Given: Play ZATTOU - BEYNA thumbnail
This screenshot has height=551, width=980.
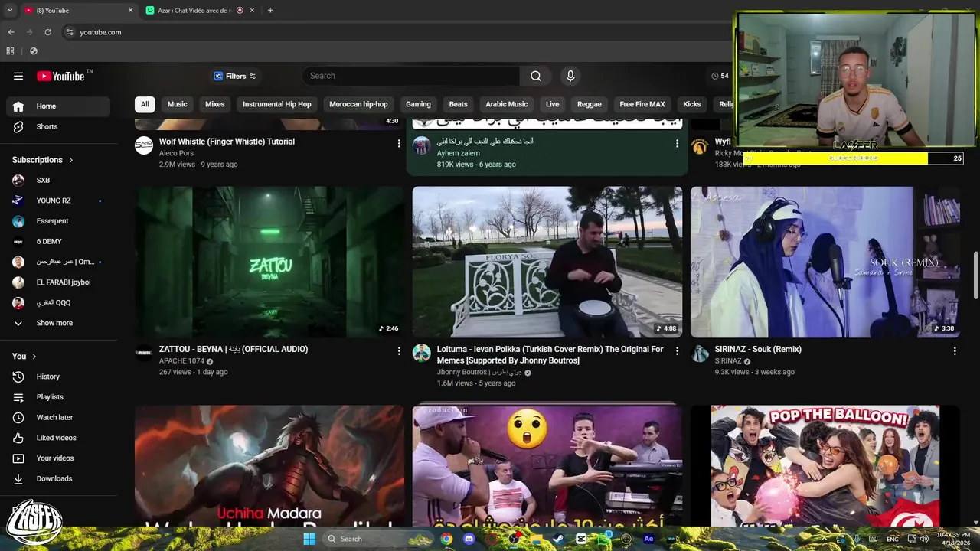Looking at the screenshot, I should click(x=269, y=262).
